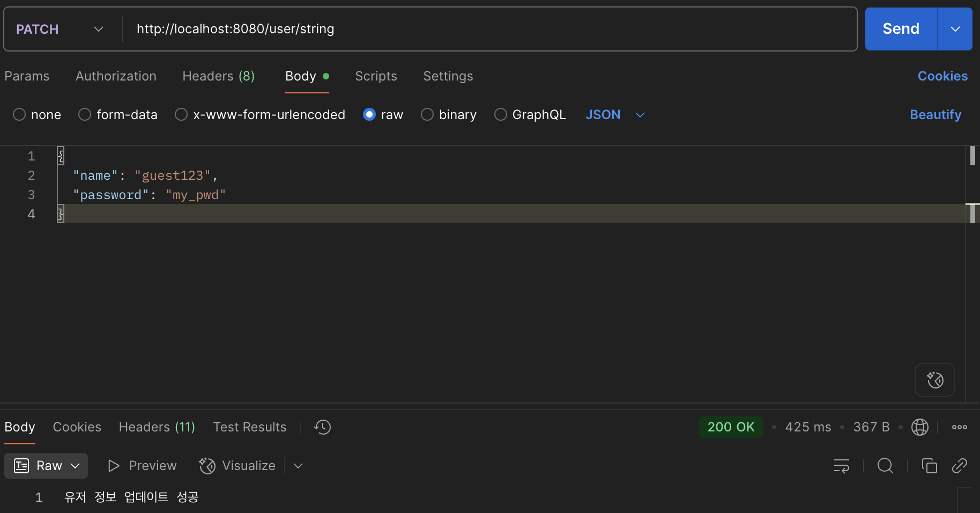
Task: Open the JSON format dropdown
Action: pyautogui.click(x=615, y=114)
